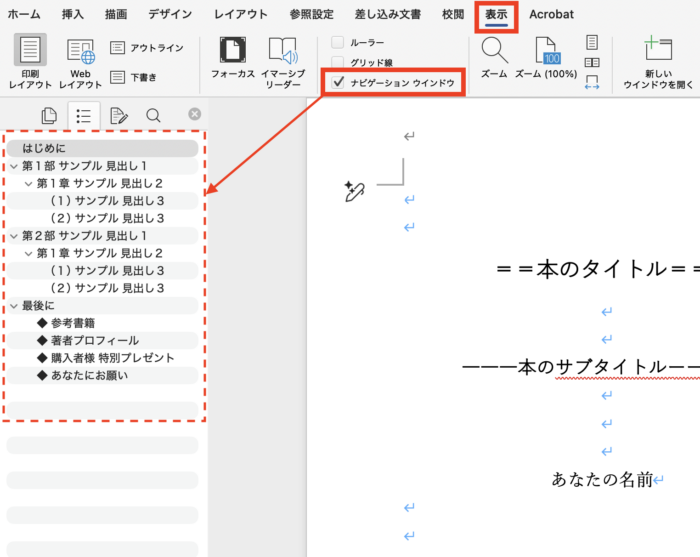Screen dimensions: 700x557
Task: Go to (1) サンプル 見出し3 under 第1部
Action: coord(102,201)
